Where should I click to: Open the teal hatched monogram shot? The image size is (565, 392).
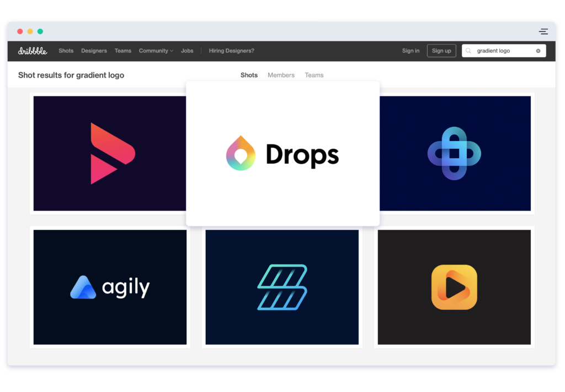282,287
